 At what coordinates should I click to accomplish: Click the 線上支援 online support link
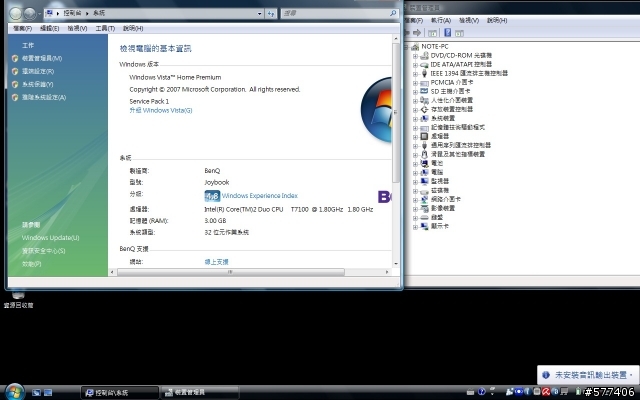pos(216,262)
